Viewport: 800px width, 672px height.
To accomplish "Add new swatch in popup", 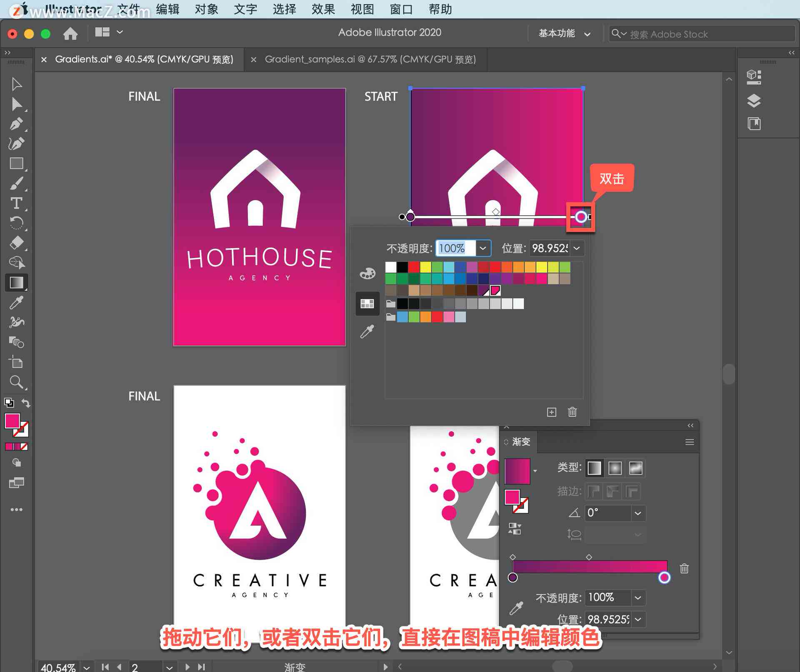I will 551,412.
